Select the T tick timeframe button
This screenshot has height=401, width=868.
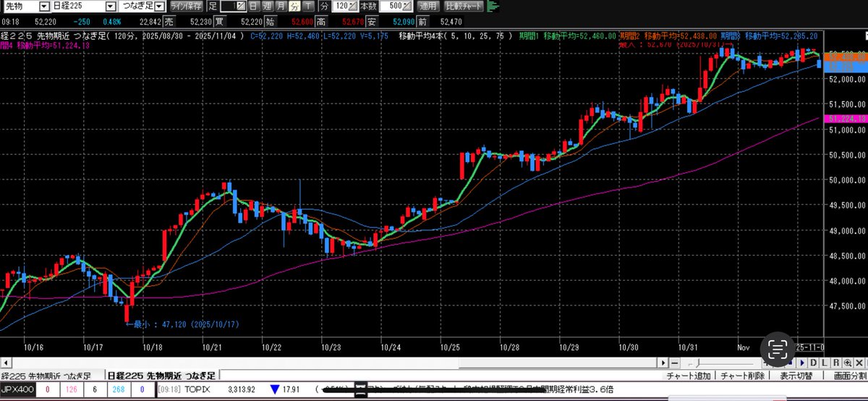308,6
